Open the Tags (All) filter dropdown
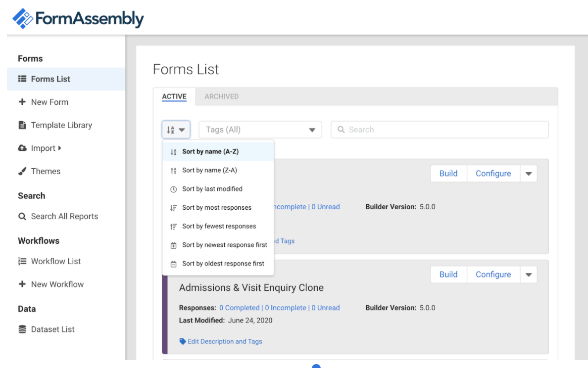This screenshot has width=588, height=368. [x=260, y=130]
